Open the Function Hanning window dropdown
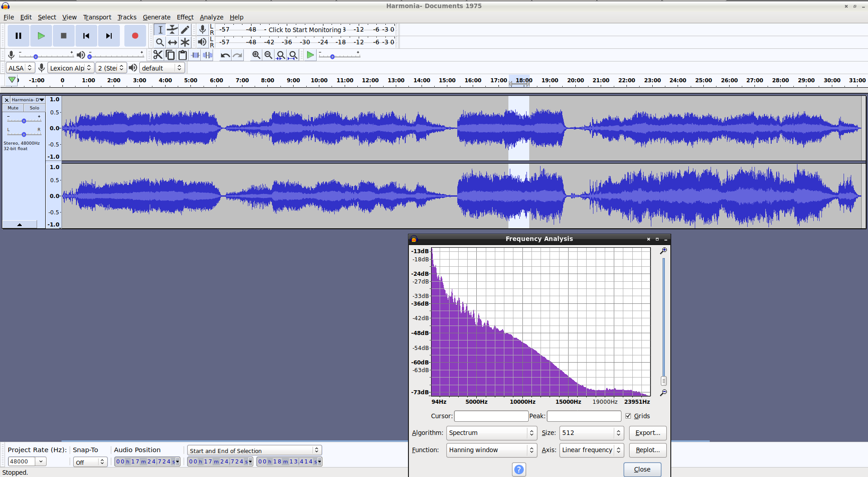 pyautogui.click(x=492, y=450)
